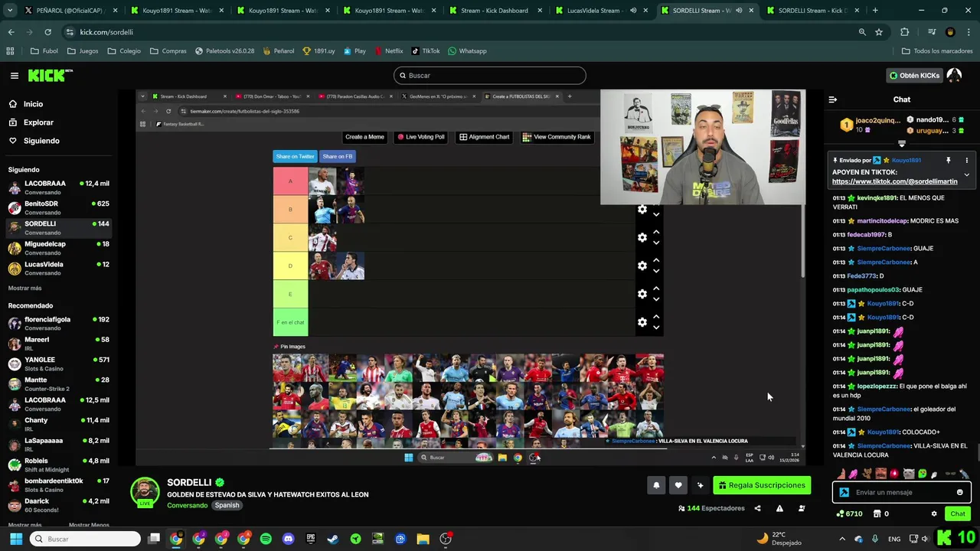Open pinned message options menu

pyautogui.click(x=966, y=161)
